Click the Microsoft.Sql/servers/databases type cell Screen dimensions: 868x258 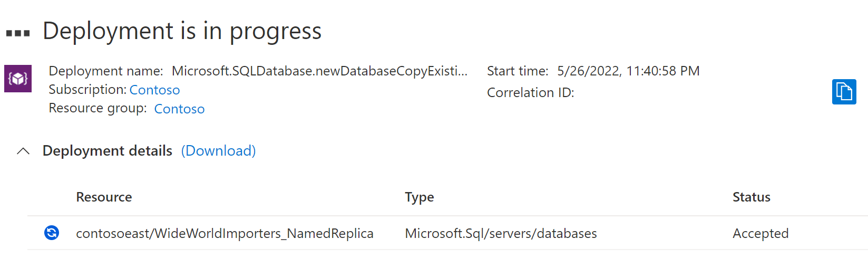[501, 233]
